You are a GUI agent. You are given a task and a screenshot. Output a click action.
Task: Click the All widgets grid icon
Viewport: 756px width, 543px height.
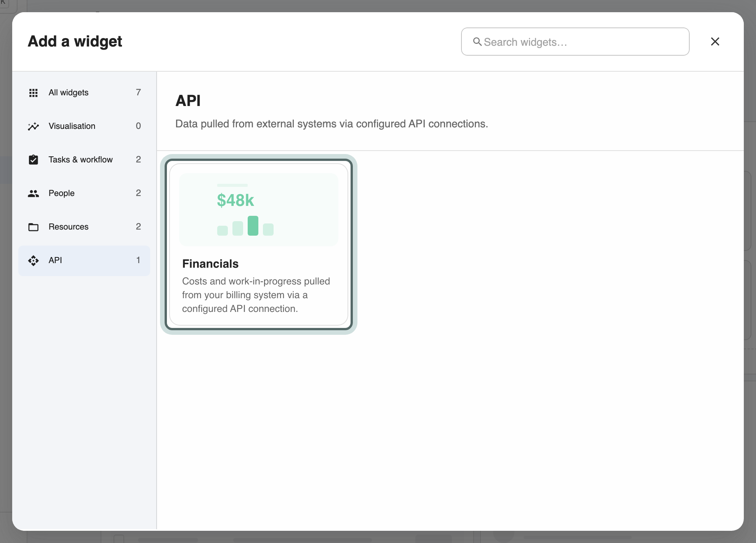point(34,93)
